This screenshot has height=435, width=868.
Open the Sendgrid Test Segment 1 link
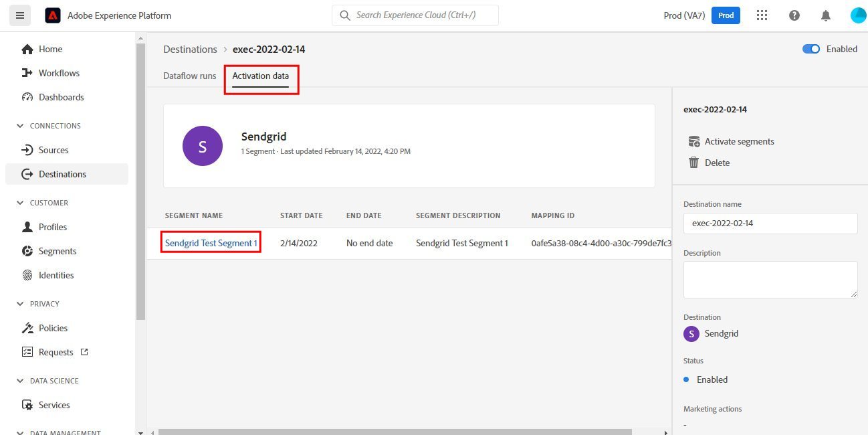tap(211, 243)
